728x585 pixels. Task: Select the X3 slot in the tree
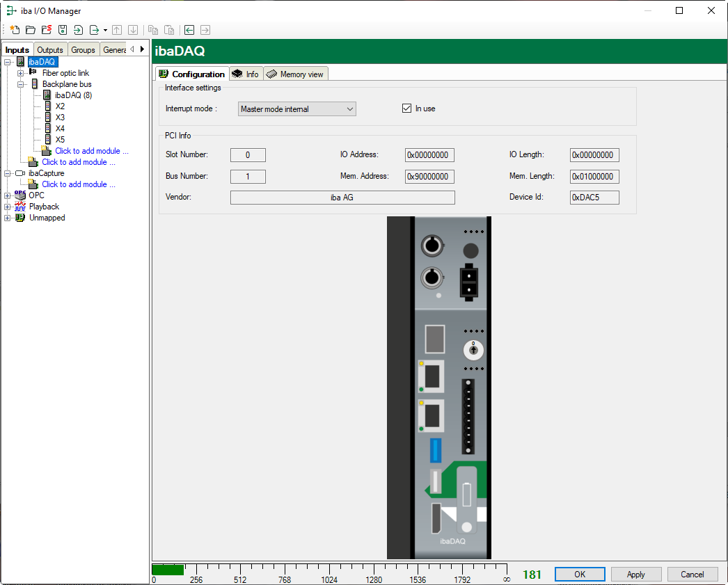tap(60, 118)
